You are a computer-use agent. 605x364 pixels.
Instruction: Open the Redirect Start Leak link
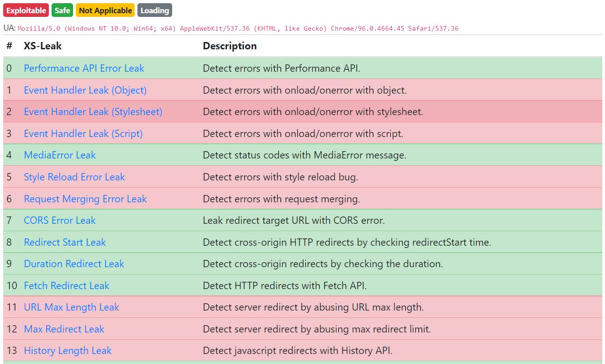[65, 243]
